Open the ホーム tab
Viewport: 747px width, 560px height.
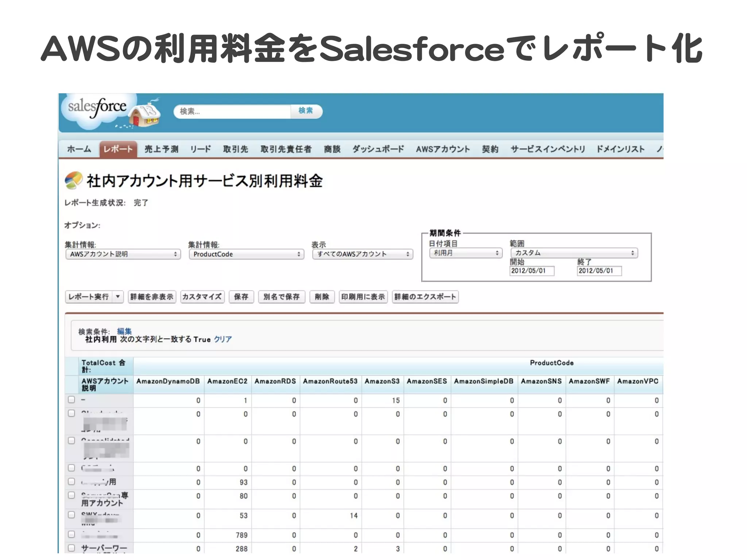79,149
